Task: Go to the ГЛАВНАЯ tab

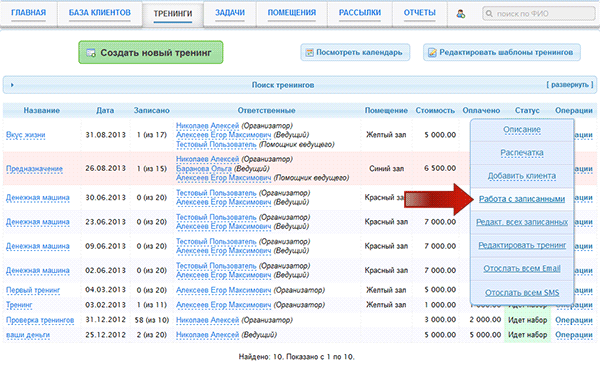Action: [x=28, y=13]
